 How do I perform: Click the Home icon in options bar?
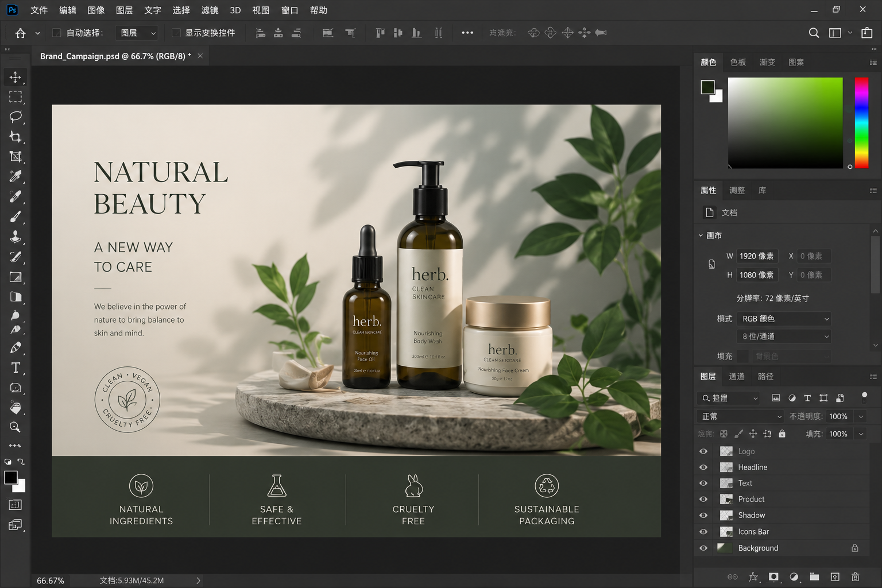point(21,33)
